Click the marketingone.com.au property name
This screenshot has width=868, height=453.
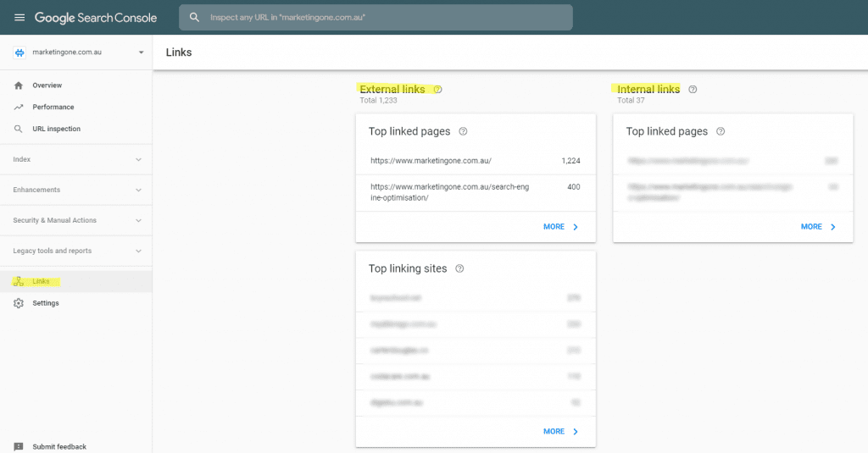67,52
